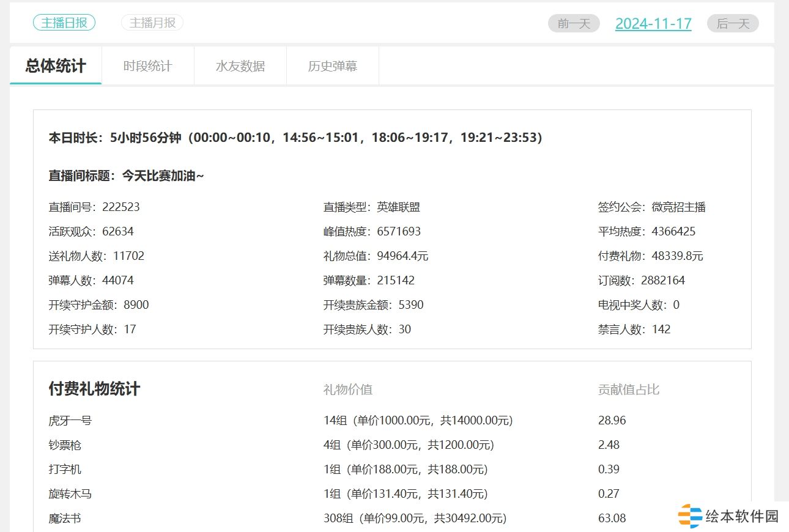Switch to 主播月报 monthly report

pyautogui.click(x=152, y=23)
